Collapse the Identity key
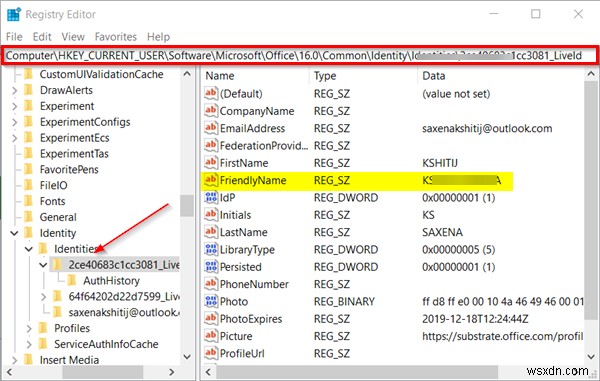 tap(14, 233)
